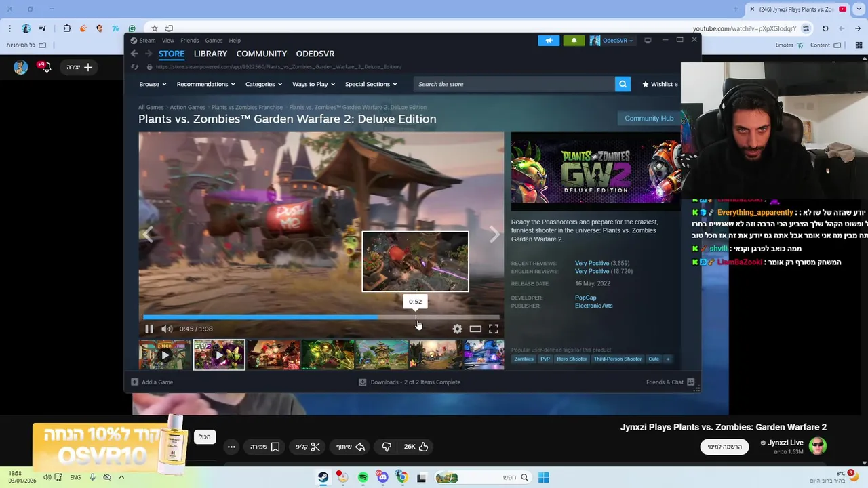Open Steam from Windows taskbar
This screenshot has width=868, height=488.
point(323,478)
